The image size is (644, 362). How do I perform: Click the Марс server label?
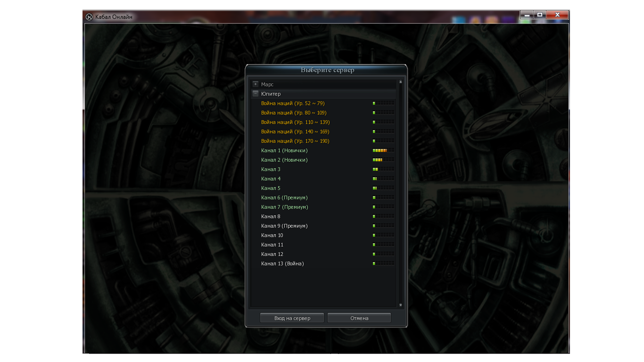(267, 84)
